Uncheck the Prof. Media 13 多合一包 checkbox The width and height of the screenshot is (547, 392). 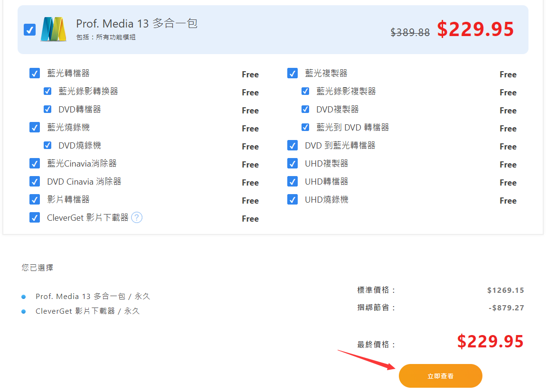tap(29, 30)
